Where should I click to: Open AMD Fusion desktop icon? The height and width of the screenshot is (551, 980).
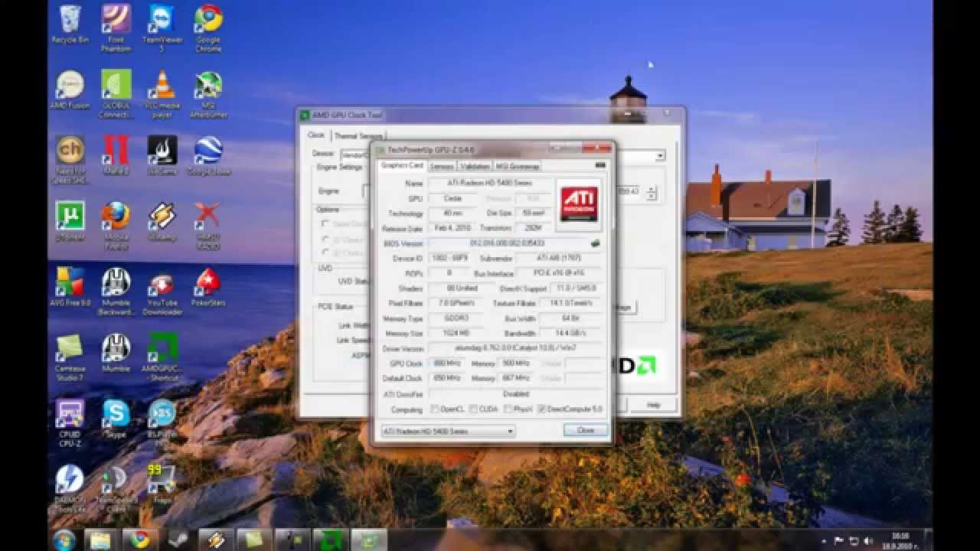[70, 90]
